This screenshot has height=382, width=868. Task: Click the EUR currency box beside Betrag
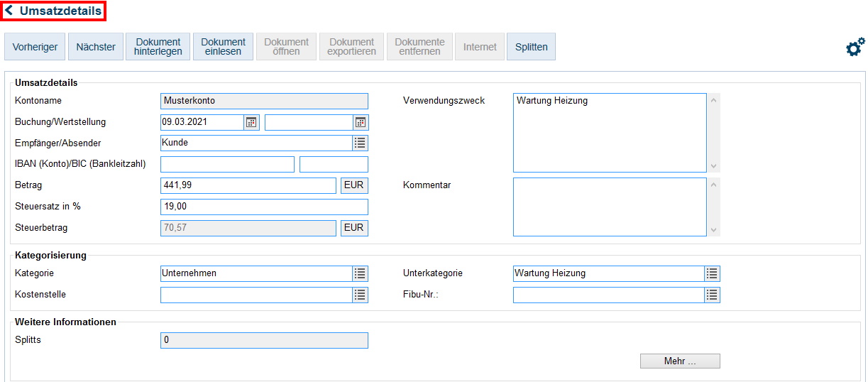355,185
